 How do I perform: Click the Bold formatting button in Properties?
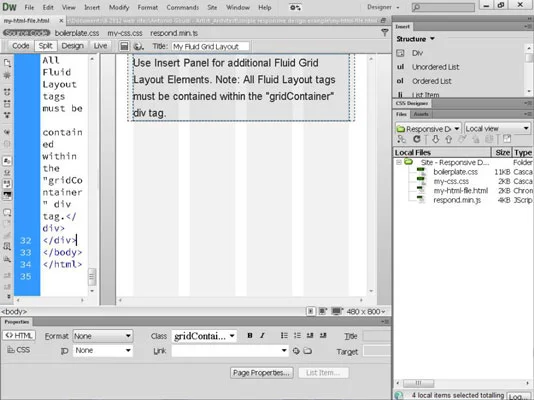(250, 336)
